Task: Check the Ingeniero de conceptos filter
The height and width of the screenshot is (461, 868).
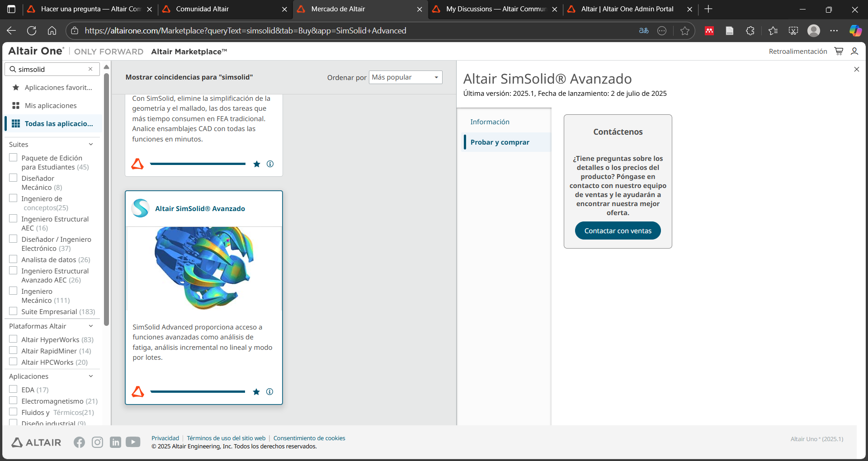Action: (x=14, y=198)
